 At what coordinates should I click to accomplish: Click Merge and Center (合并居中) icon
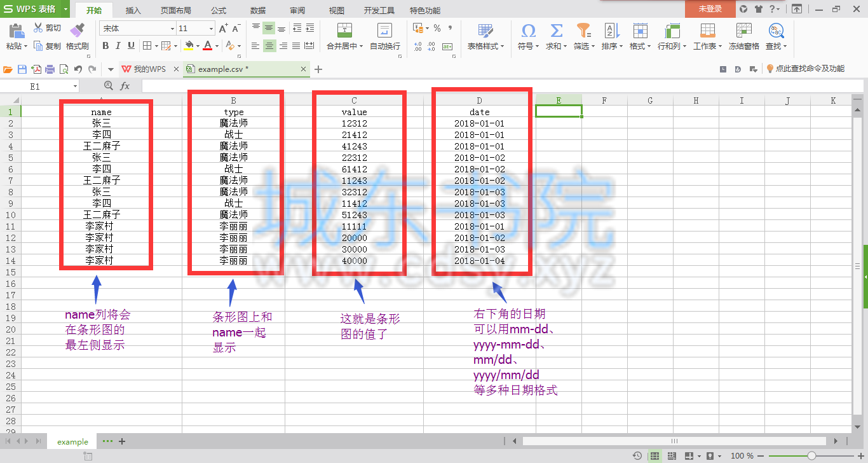point(344,31)
